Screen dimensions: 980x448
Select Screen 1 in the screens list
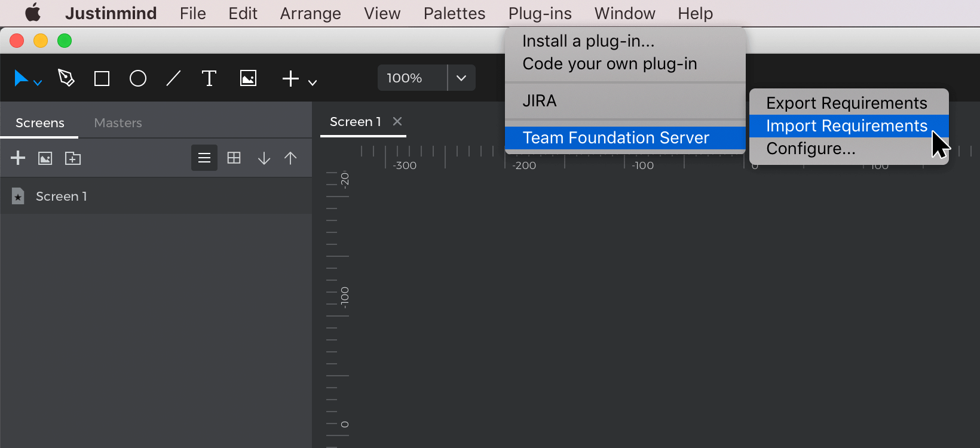(x=156, y=196)
